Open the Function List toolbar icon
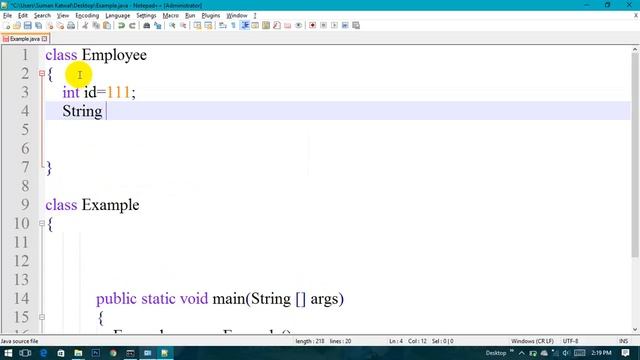 coord(277,25)
